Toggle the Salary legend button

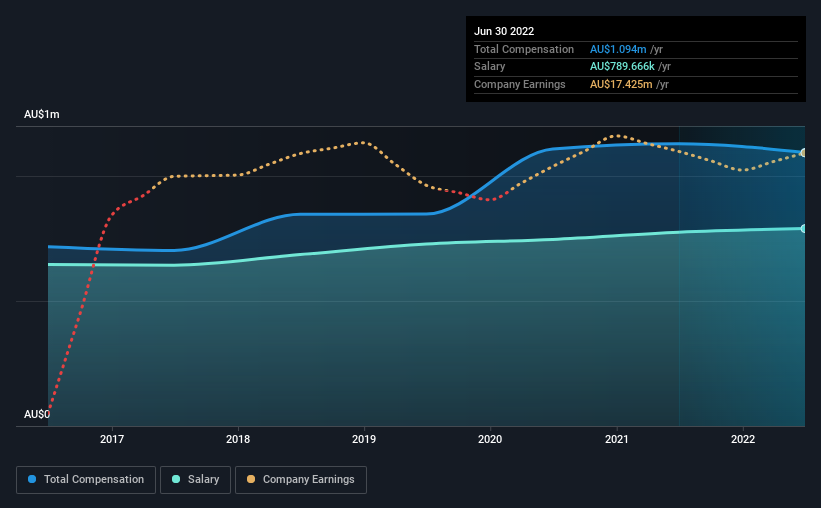(x=195, y=480)
